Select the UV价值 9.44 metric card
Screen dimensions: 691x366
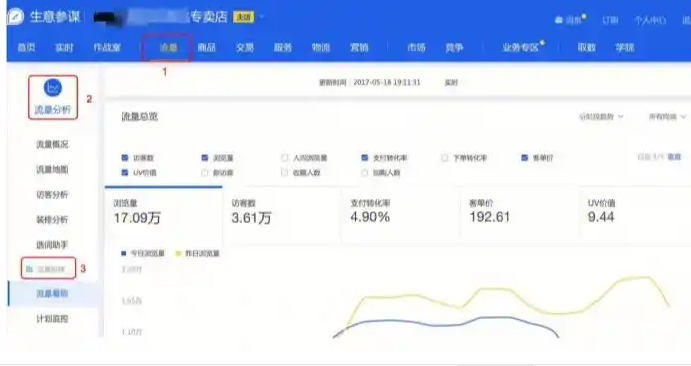coord(635,214)
